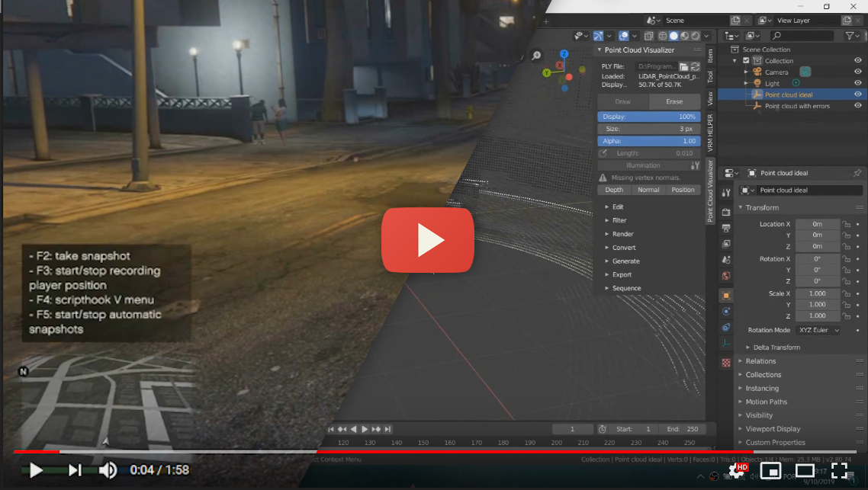Open the VRM HELPER sidebar tab
The image size is (868, 490).
(710, 133)
